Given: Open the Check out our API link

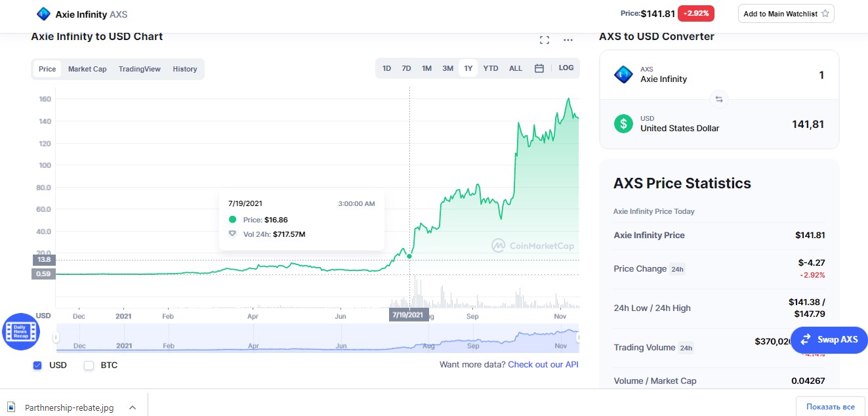Looking at the screenshot, I should (543, 365).
